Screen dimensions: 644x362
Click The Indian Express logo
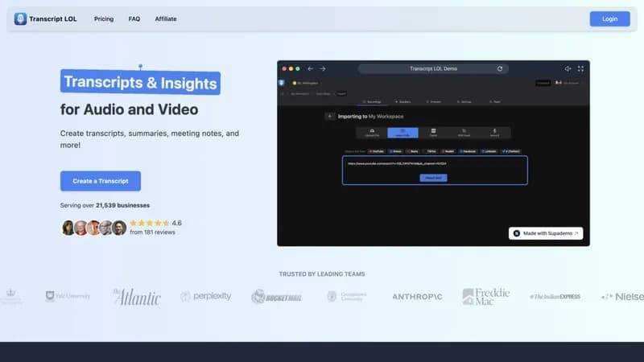(x=555, y=296)
